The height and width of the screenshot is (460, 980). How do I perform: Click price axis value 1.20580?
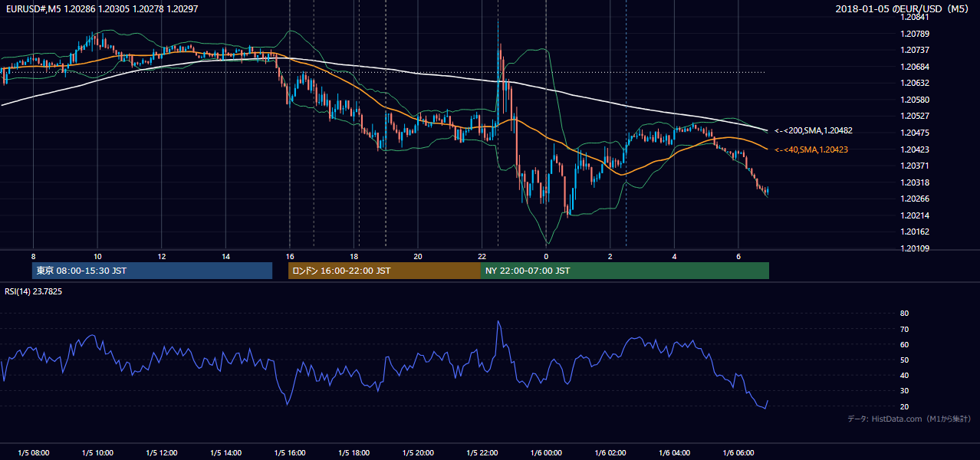coord(914,100)
